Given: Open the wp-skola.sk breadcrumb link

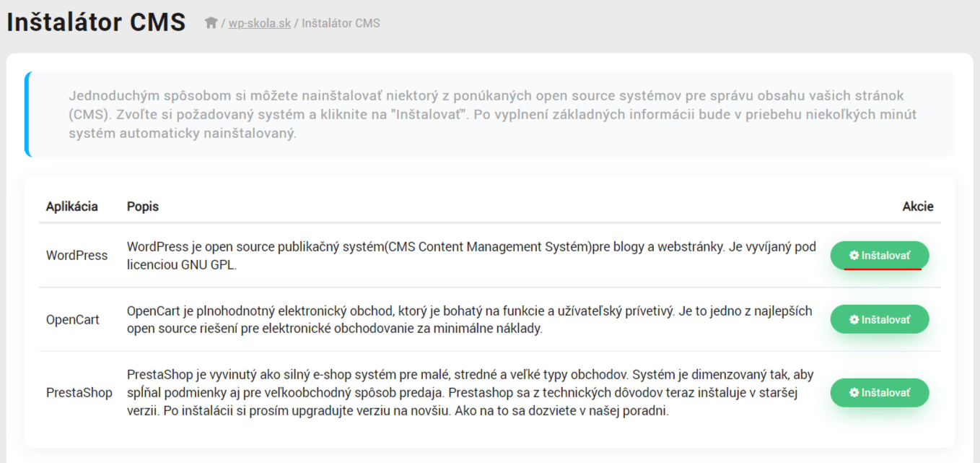Looking at the screenshot, I should tap(260, 23).
